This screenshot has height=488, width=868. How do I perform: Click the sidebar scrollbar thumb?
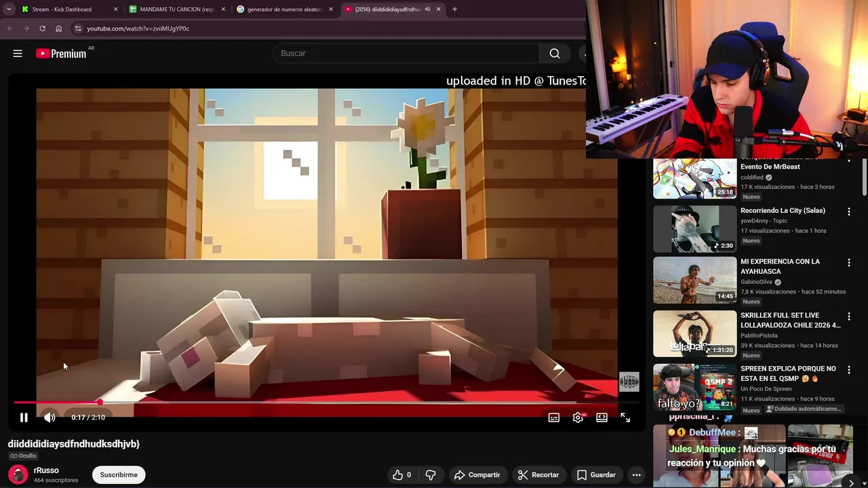[865, 176]
